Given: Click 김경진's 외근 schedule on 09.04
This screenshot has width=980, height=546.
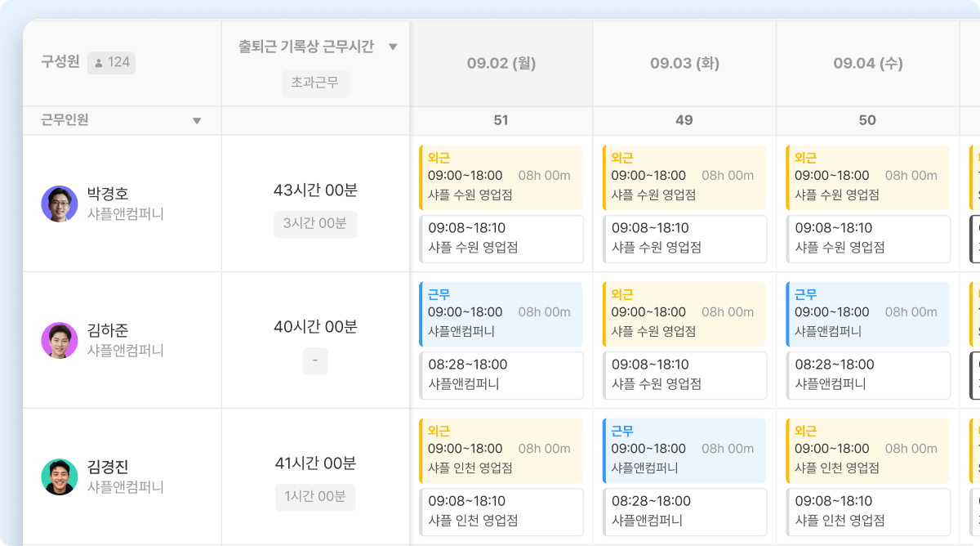Looking at the screenshot, I should click(867, 450).
